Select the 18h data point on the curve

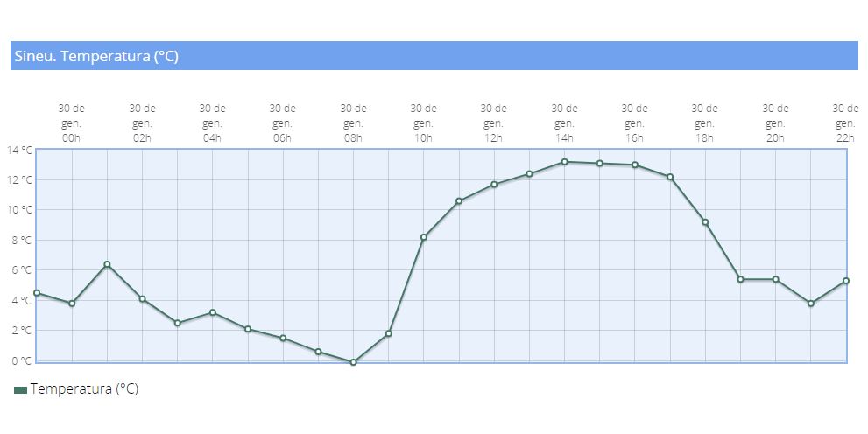click(705, 222)
